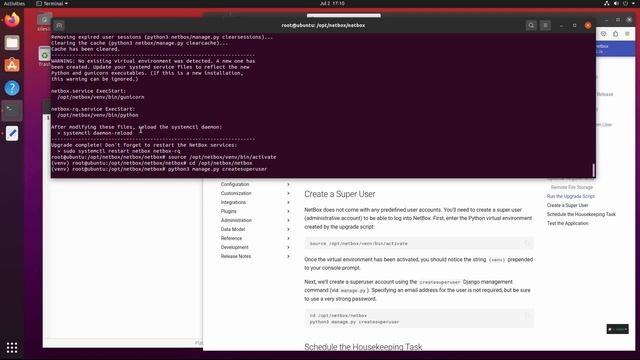Screen dimensions: 640x360
Task: Open the Trash desktop icon
Action: click(x=44, y=56)
